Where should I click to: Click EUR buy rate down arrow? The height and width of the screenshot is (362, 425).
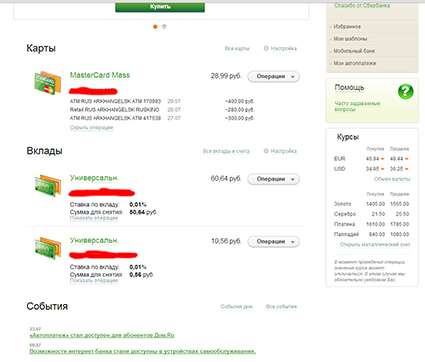click(x=383, y=159)
